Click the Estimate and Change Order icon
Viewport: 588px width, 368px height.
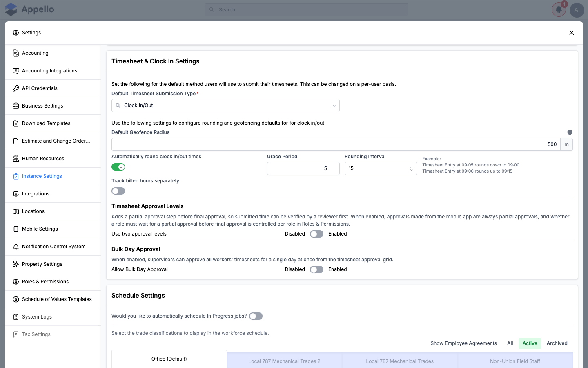(x=16, y=141)
